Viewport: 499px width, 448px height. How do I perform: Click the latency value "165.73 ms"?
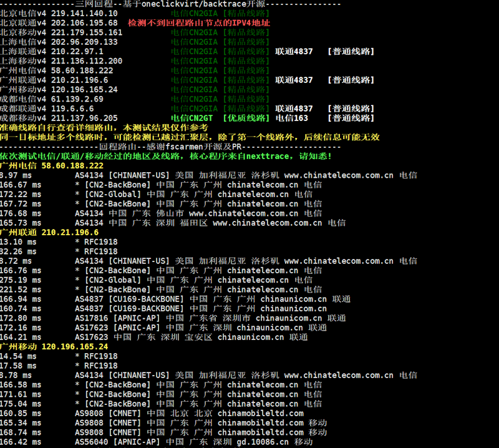(x=21, y=223)
